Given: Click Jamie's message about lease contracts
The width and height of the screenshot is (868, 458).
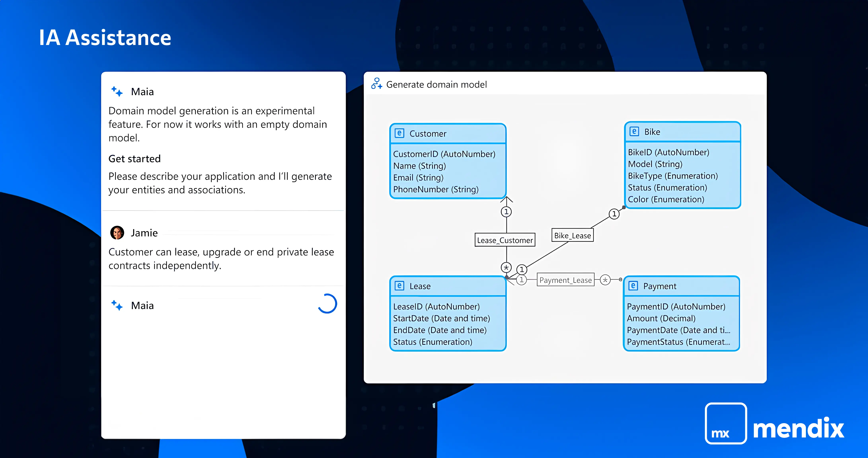Looking at the screenshot, I should (x=221, y=259).
